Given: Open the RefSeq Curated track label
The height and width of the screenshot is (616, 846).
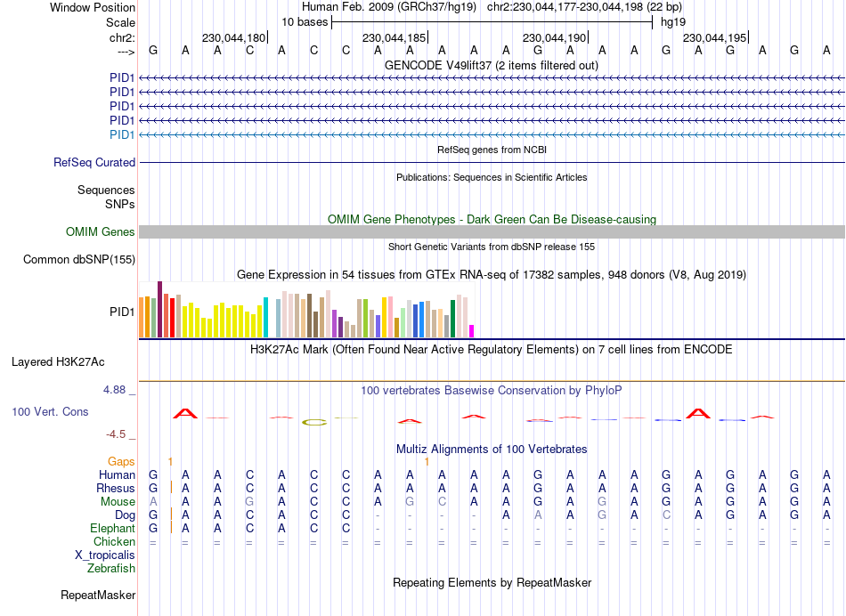Looking at the screenshot, I should (94, 162).
